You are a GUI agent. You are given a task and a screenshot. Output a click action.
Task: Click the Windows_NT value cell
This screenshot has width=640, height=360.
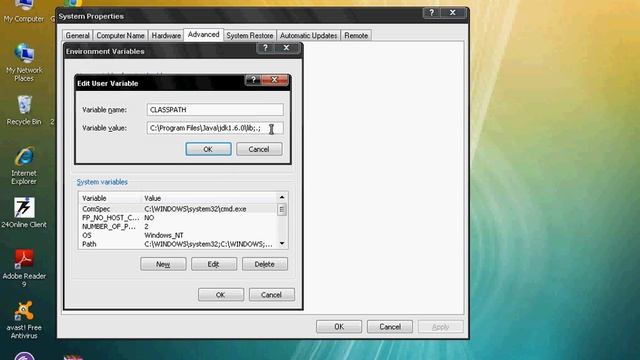[x=164, y=235]
